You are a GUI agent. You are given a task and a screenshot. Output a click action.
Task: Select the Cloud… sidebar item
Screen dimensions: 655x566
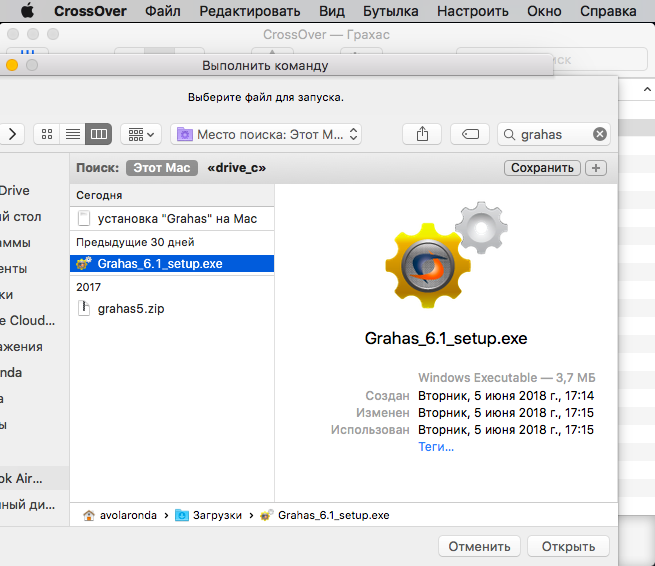click(28, 320)
